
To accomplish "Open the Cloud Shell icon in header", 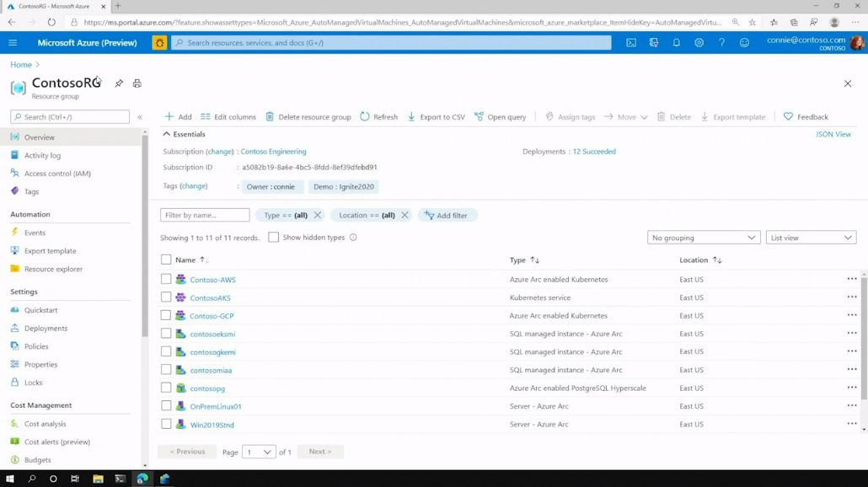I will click(631, 43).
